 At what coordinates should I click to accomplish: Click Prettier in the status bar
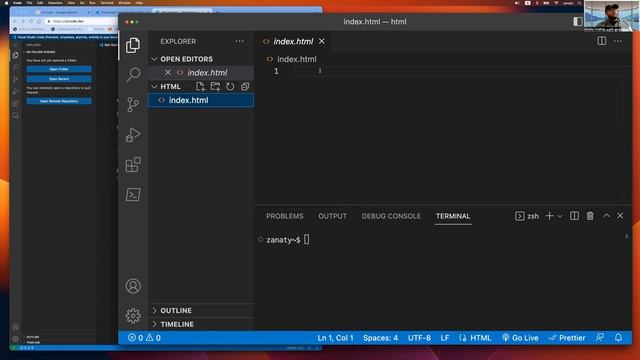click(x=567, y=338)
